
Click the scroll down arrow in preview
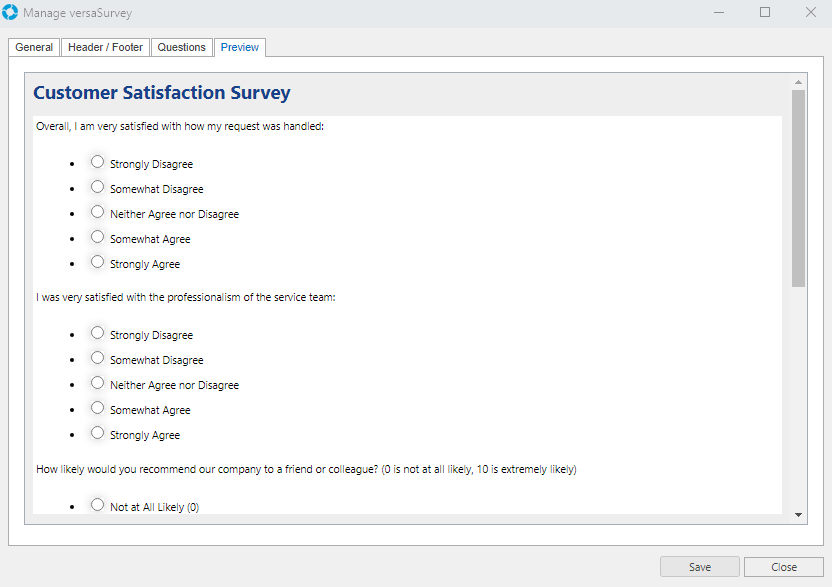pos(798,514)
